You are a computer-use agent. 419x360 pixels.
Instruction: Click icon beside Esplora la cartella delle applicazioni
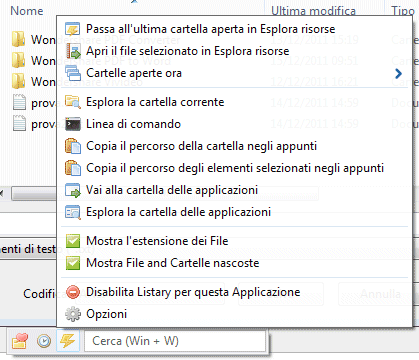[x=73, y=212]
